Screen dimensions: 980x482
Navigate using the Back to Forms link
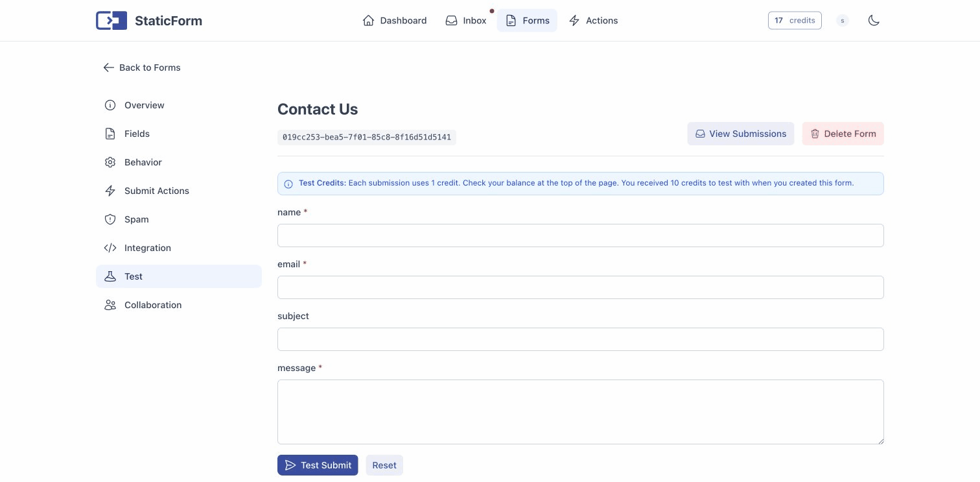click(141, 67)
